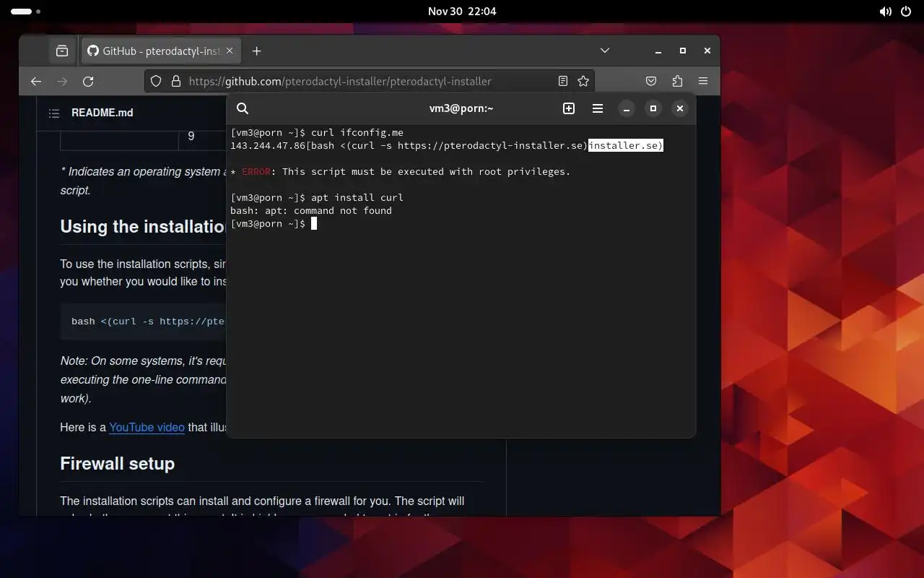Search within the terminal using the magnifier icon
924x578 pixels.
(243, 108)
